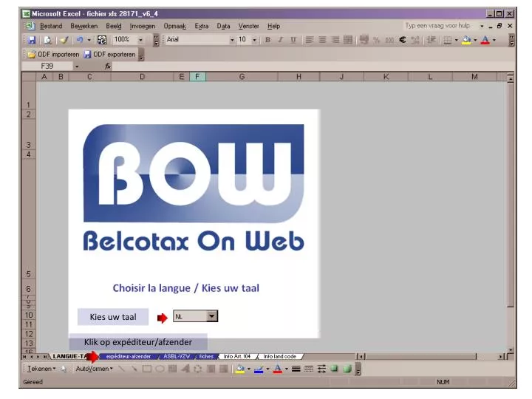Apply drawing toolbar fill color
532x399 pixels.
coord(240,369)
